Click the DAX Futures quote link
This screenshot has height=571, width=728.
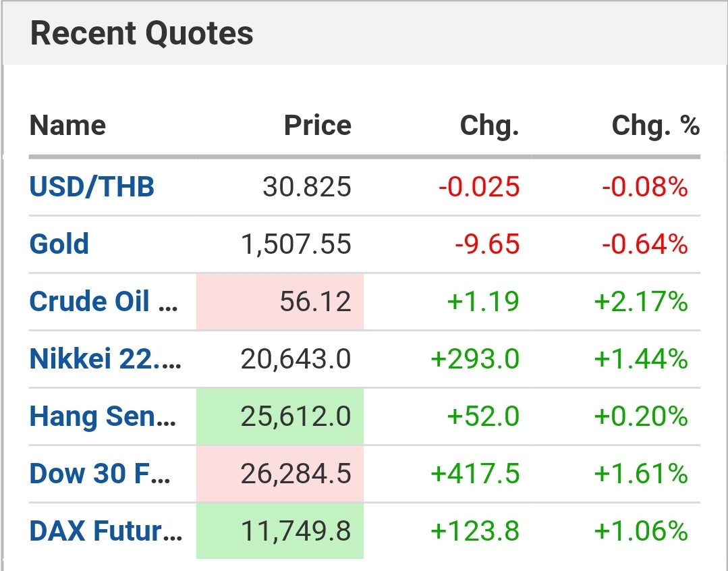[105, 531]
